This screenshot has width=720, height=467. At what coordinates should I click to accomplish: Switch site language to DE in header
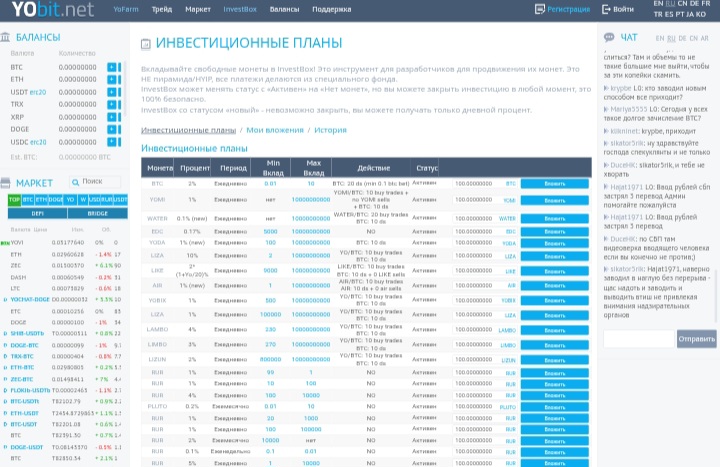(x=694, y=4)
